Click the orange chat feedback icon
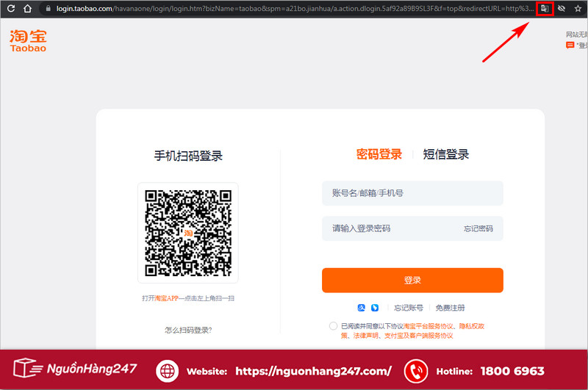This screenshot has height=390, width=588. (570, 46)
